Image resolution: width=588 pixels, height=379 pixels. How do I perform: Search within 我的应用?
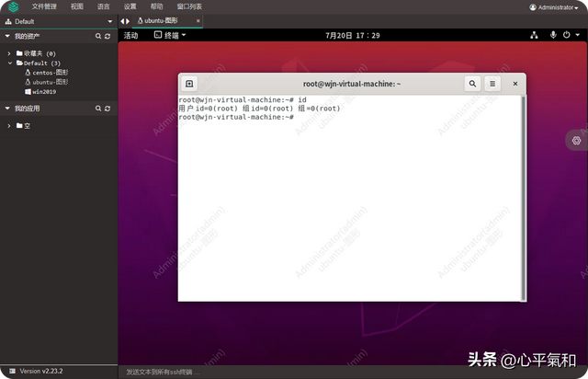[98, 109]
